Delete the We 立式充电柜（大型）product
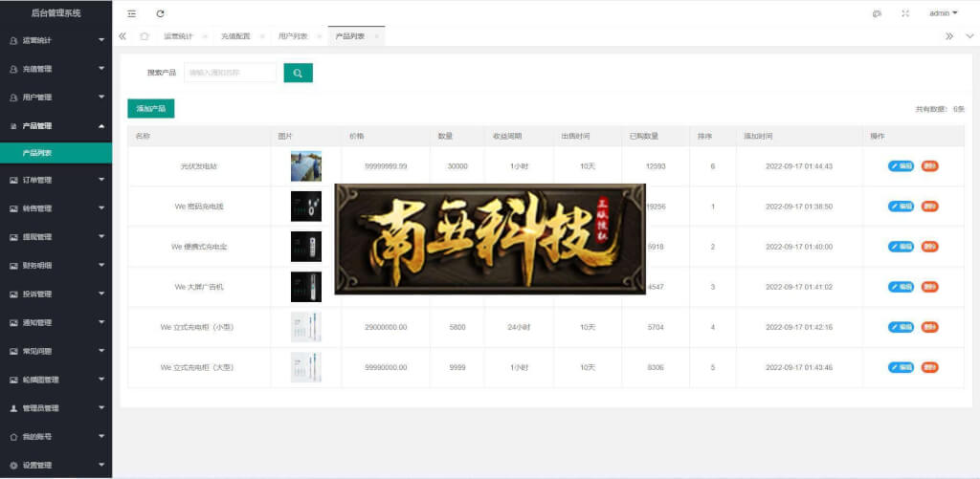The image size is (980, 479). point(930,367)
